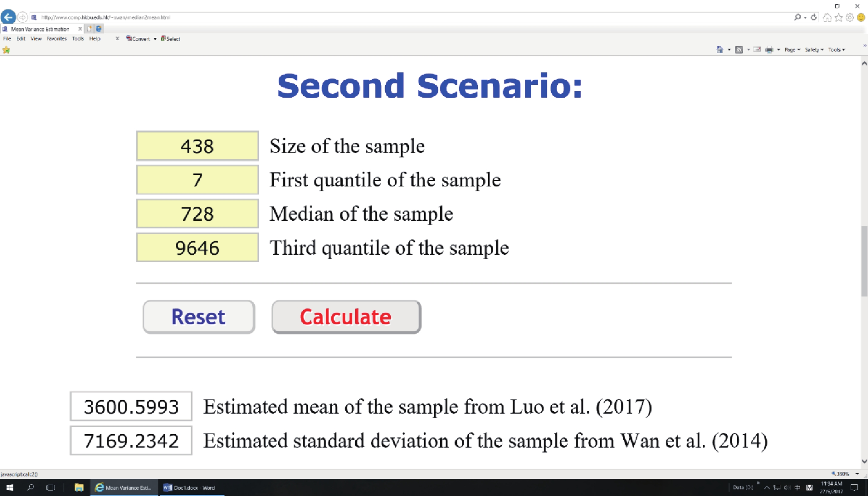Click the Read Mail envelope icon
868x496 pixels.
757,50
